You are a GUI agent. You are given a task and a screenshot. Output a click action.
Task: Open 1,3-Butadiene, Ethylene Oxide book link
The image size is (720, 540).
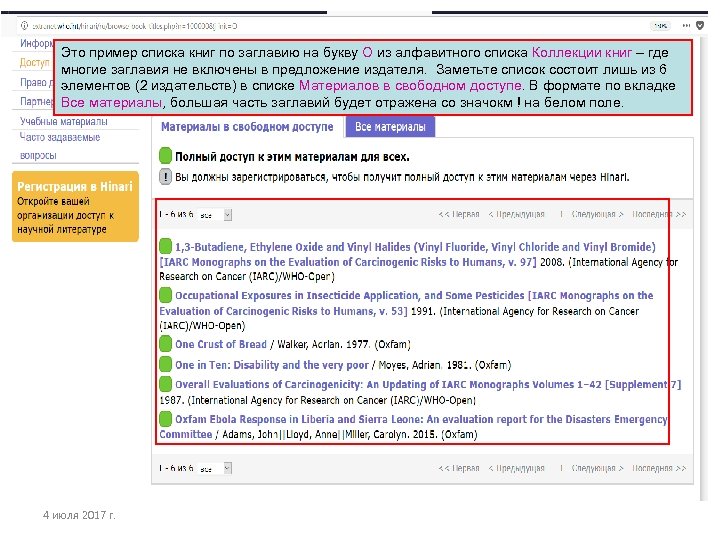[x=407, y=254]
